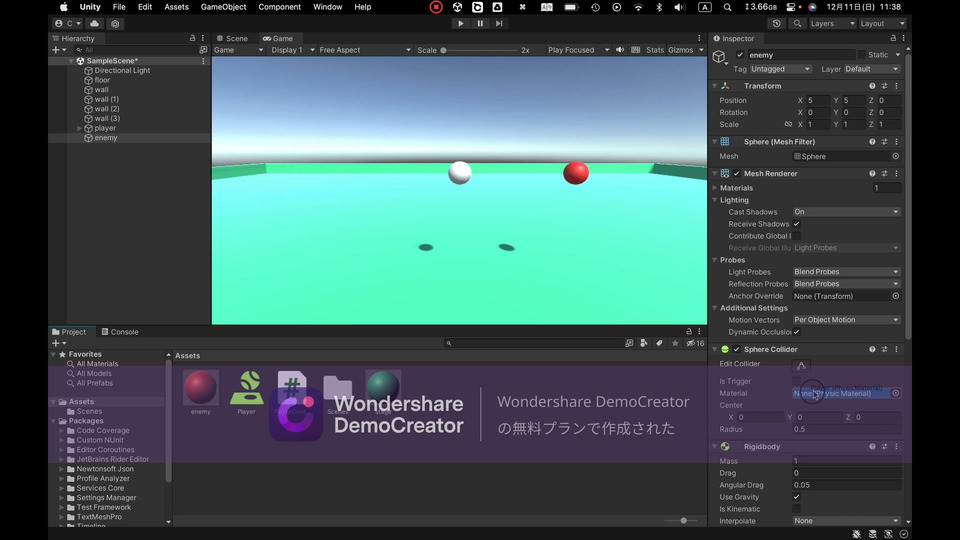Open the Assets menu
The image size is (960, 540).
click(176, 7)
